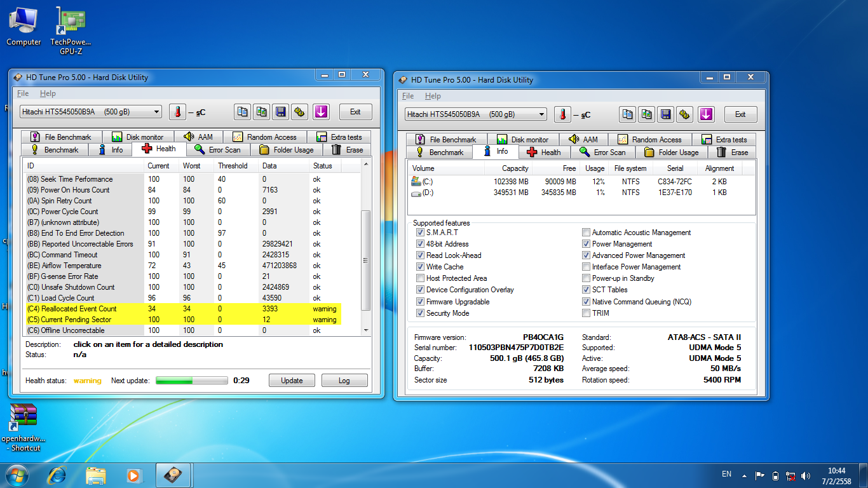The image size is (868, 488).
Task: Click copy screenshot icon in left window toolbar
Action: tap(261, 112)
